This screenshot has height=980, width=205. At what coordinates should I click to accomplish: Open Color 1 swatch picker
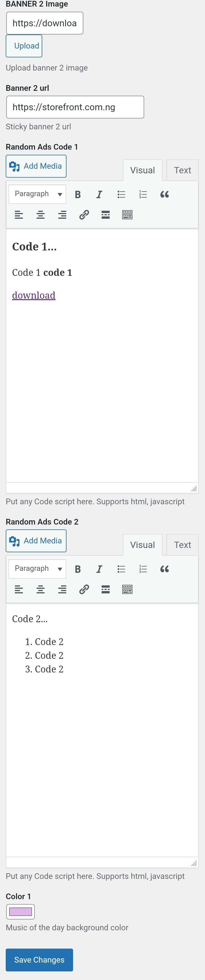tap(21, 911)
